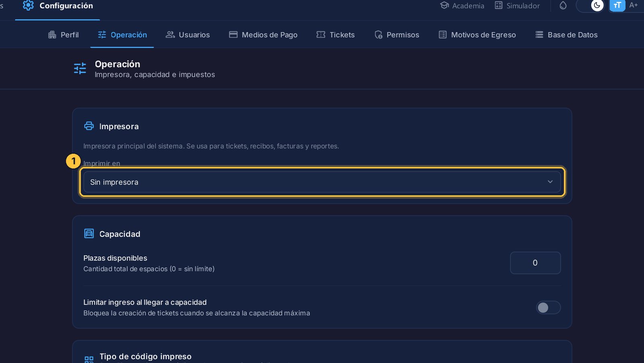Click the Capacidad parking garage icon
644x363 pixels.
(89, 234)
